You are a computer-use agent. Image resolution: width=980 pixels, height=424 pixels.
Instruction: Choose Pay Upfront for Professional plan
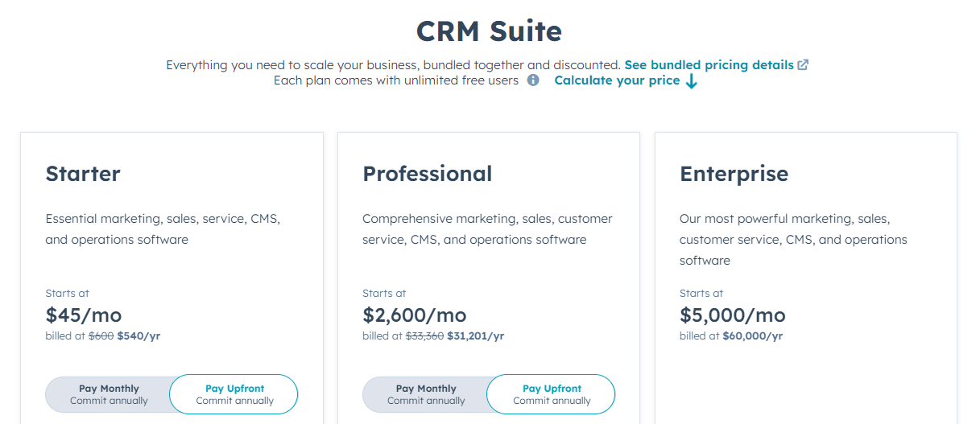(552, 394)
